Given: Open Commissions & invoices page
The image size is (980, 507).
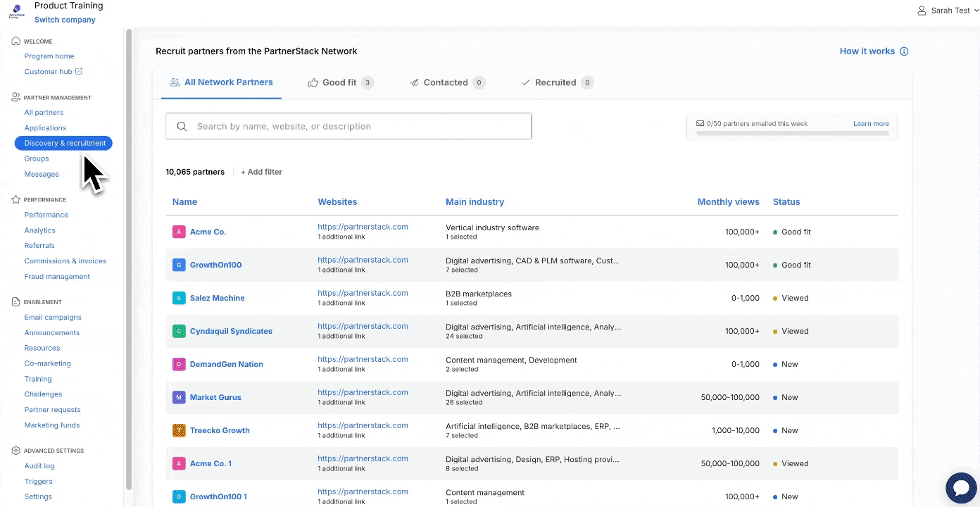Looking at the screenshot, I should (65, 261).
